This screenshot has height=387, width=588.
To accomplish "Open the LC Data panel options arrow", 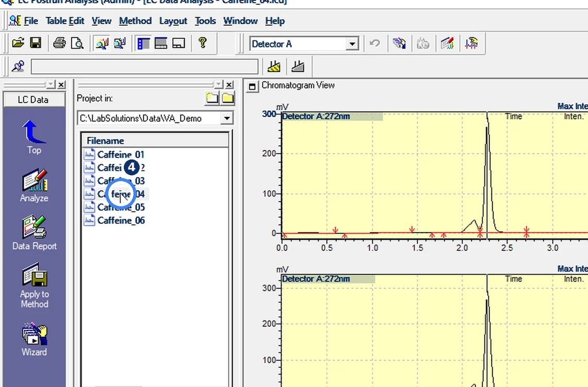I will [x=51, y=85].
